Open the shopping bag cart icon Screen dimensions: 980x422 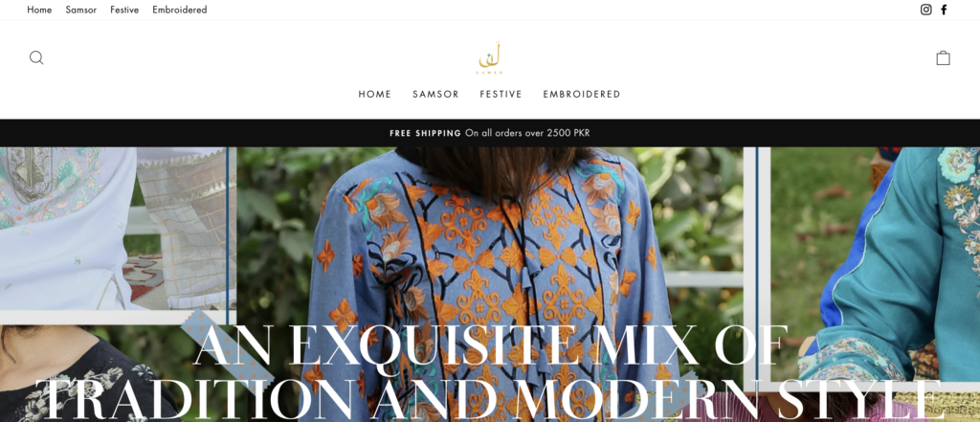[943, 58]
